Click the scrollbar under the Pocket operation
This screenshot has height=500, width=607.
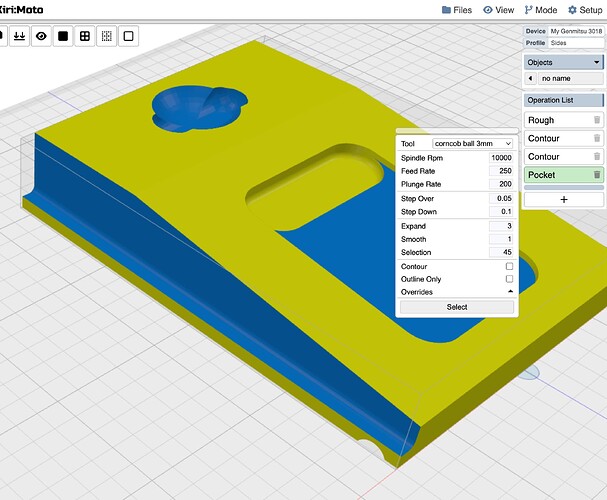pyautogui.click(x=563, y=188)
